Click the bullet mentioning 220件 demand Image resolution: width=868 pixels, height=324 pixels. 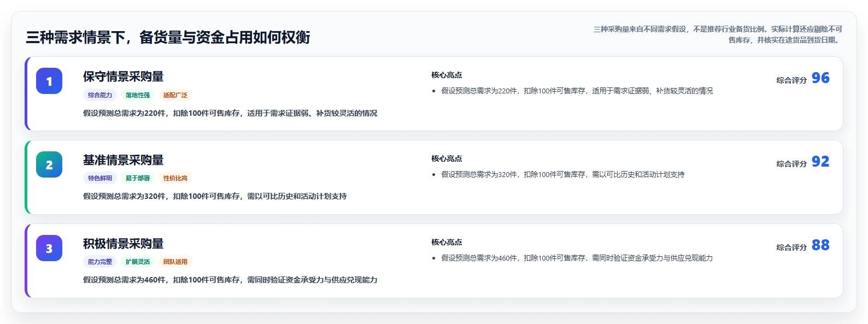tap(577, 91)
